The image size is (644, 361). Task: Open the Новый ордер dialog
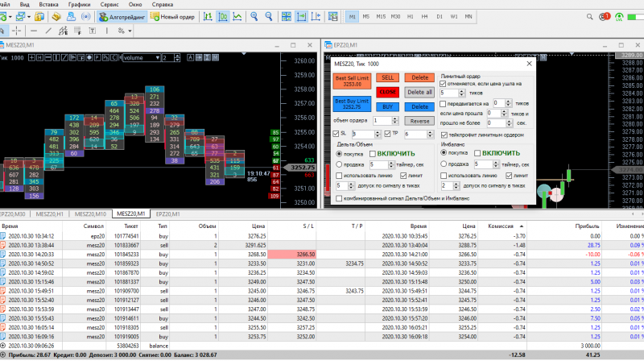(172, 17)
